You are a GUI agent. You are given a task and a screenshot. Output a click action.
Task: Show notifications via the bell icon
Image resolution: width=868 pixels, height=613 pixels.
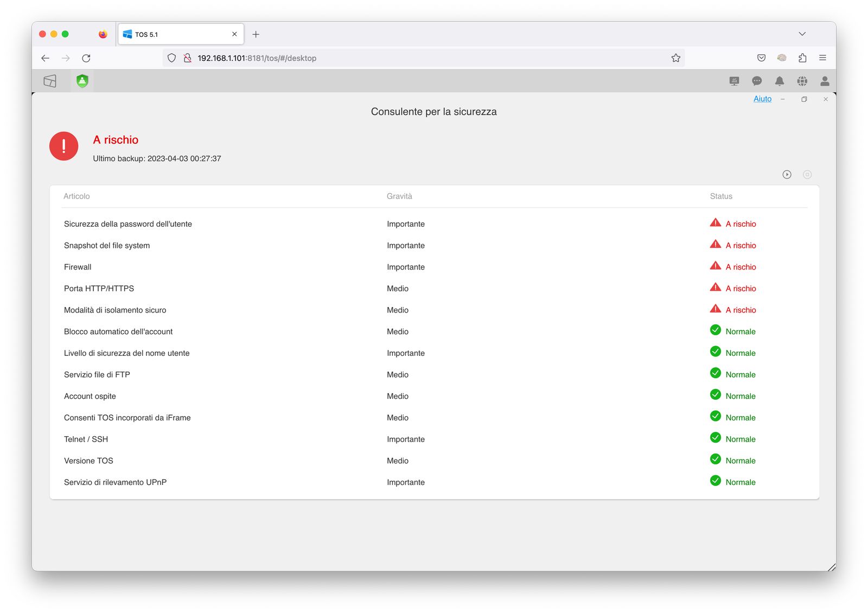(780, 81)
